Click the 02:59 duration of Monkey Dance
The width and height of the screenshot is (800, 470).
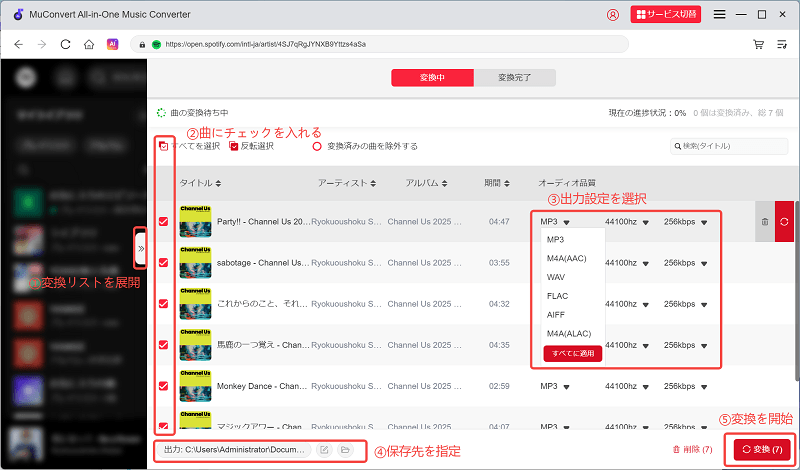(x=499, y=386)
